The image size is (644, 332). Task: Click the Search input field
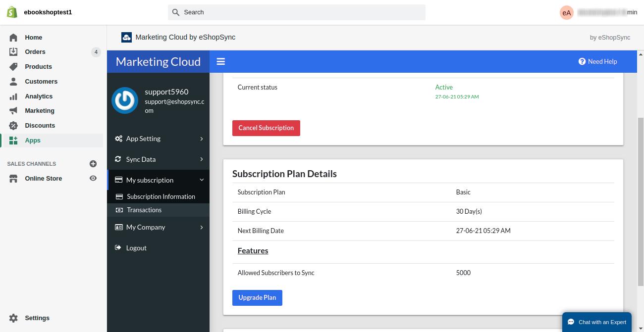tap(297, 12)
